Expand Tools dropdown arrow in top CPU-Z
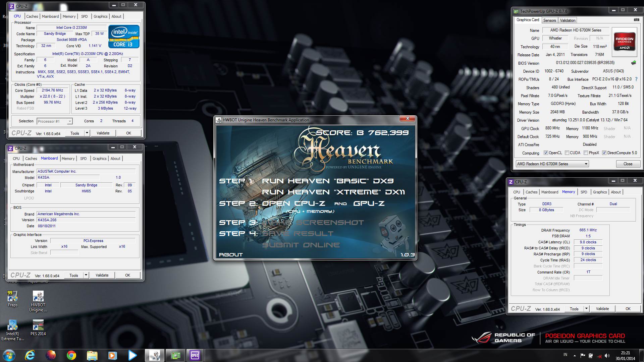This screenshot has width=644, height=362. click(x=87, y=133)
